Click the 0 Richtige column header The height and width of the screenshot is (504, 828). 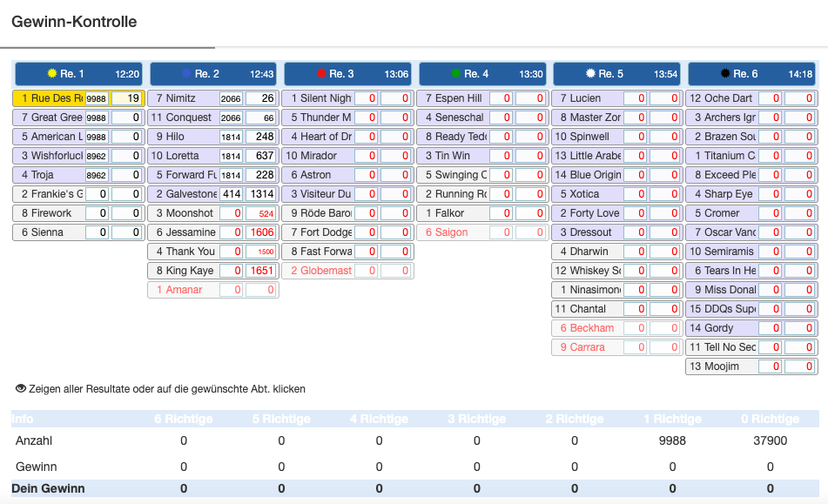770,419
